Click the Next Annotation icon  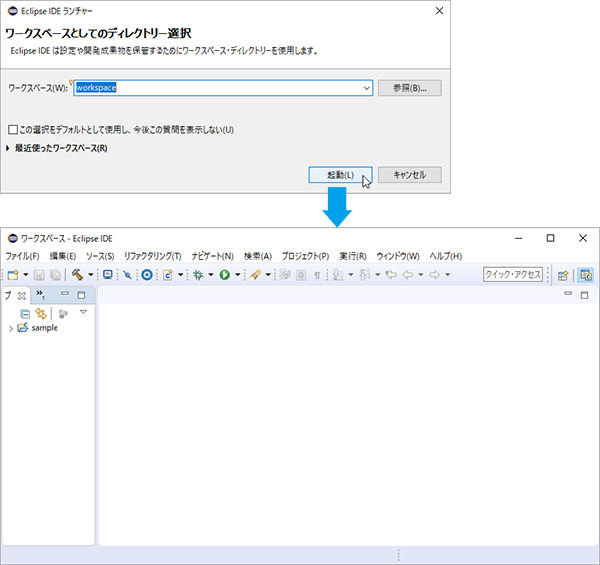click(338, 275)
